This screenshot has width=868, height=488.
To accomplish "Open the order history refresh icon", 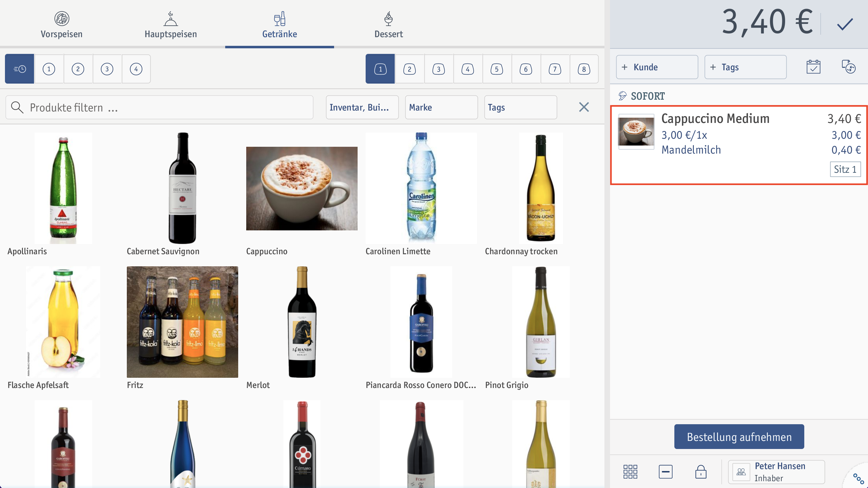I will click(x=848, y=67).
